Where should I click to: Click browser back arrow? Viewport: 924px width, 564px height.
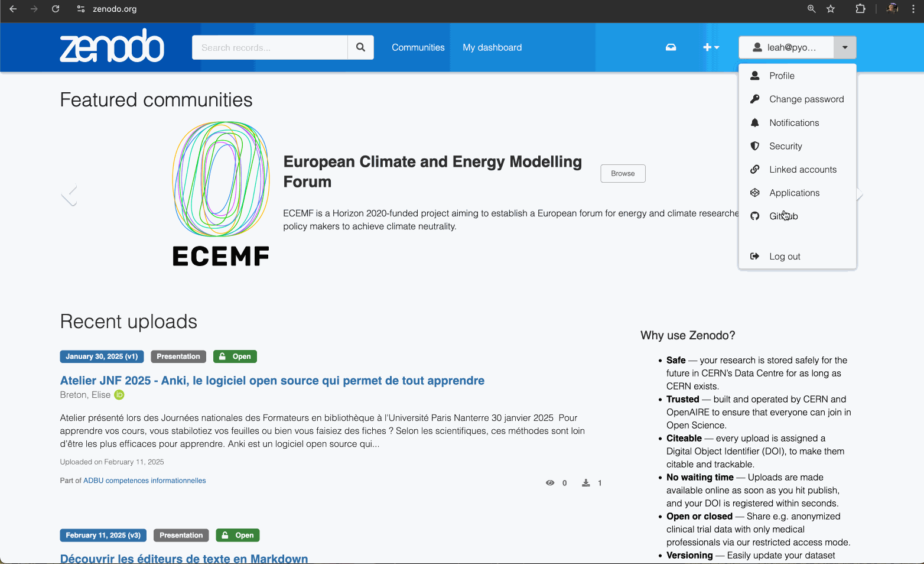pos(13,9)
